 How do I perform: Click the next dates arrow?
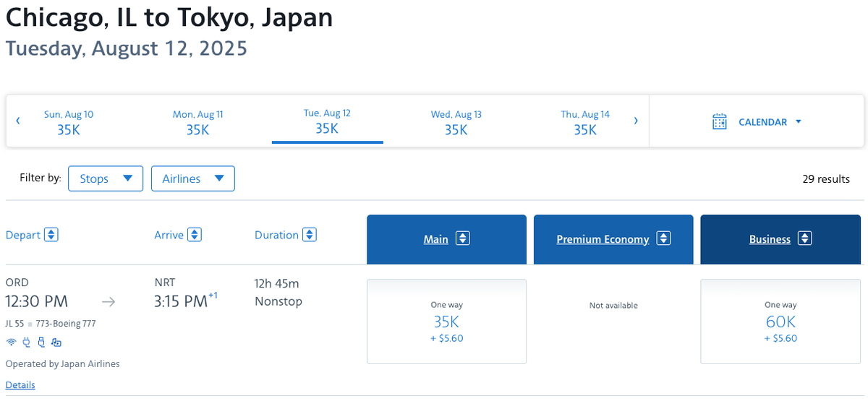pos(636,121)
